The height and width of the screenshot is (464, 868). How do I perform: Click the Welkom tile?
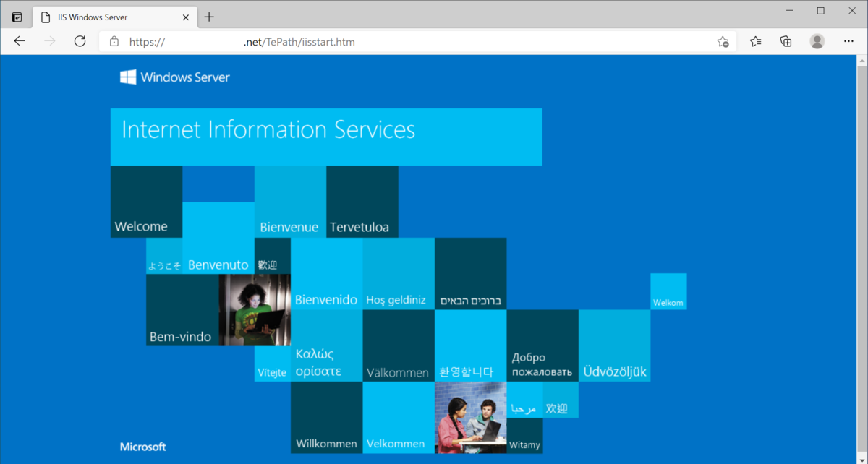668,292
